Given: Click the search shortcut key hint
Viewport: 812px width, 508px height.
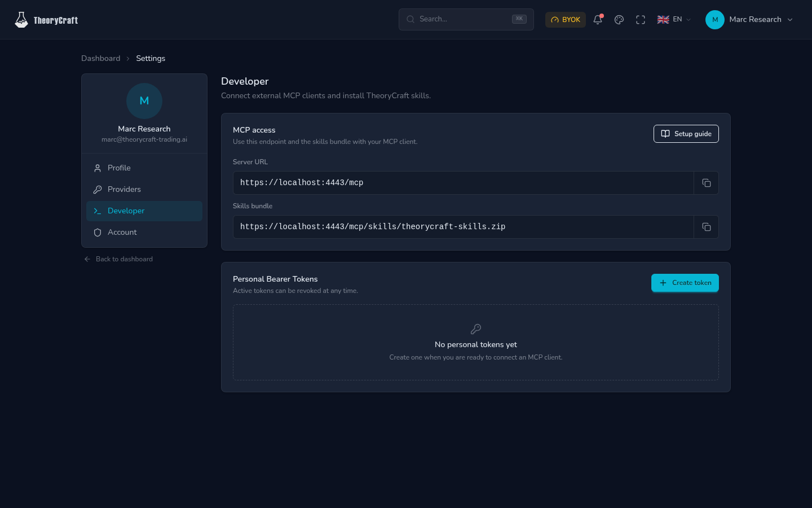Looking at the screenshot, I should (x=519, y=19).
